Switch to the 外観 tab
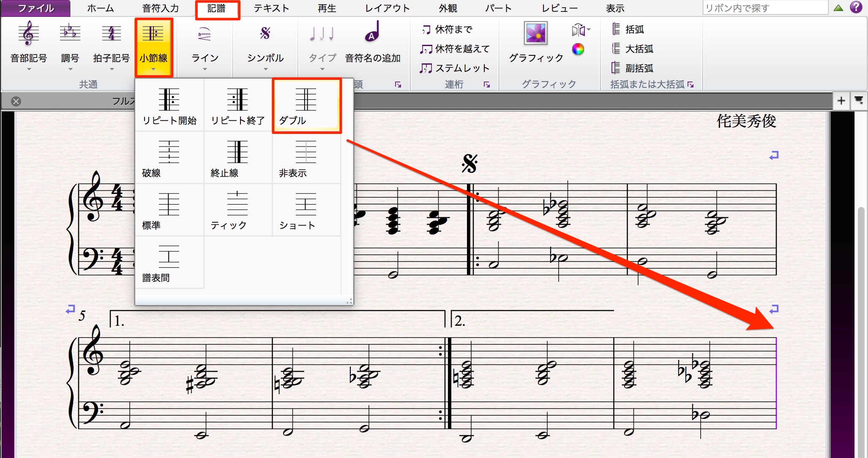This screenshot has width=868, height=458. click(x=448, y=8)
